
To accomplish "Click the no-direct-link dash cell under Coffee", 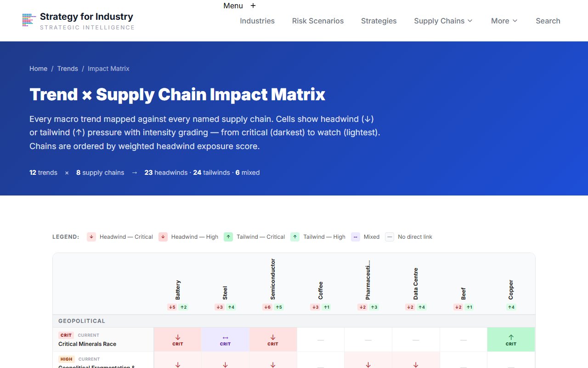I will pyautogui.click(x=320, y=339).
